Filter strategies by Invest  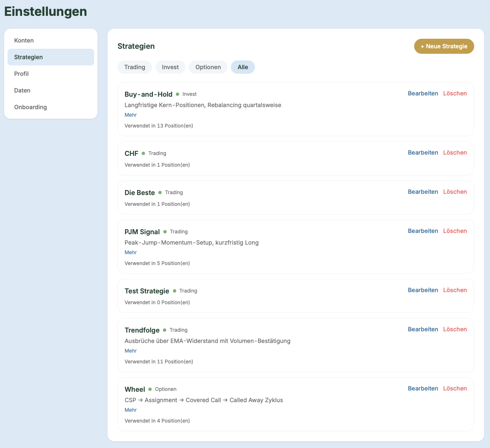170,67
